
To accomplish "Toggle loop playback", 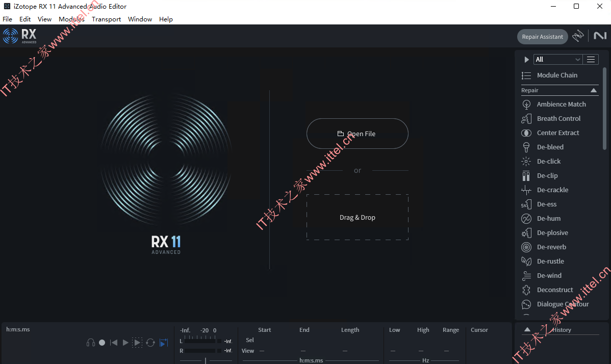I will 150,343.
